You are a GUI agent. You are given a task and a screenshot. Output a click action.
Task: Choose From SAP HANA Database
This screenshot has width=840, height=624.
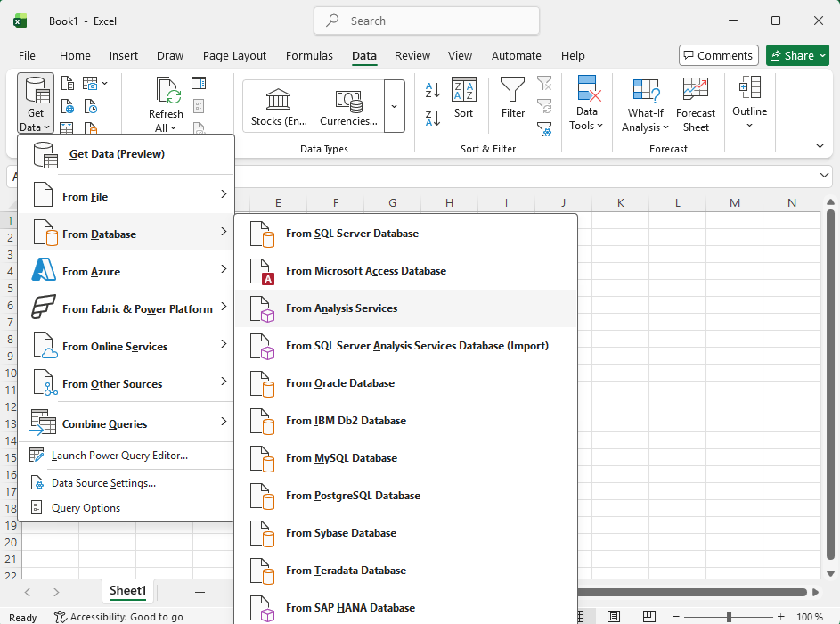pos(406,608)
